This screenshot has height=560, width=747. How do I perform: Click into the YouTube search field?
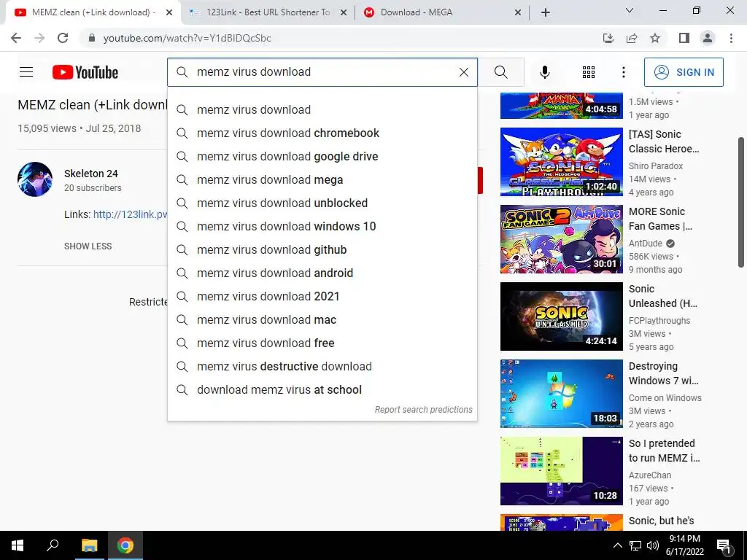click(324, 72)
